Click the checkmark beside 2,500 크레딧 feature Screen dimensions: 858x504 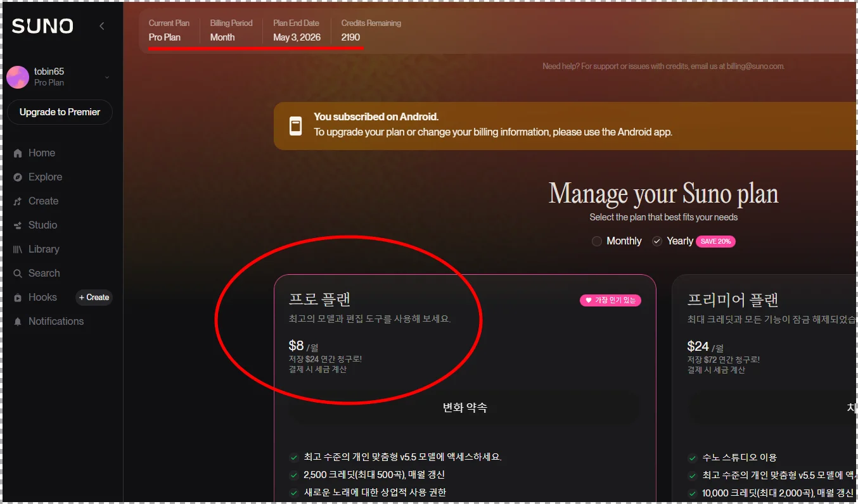click(x=294, y=475)
